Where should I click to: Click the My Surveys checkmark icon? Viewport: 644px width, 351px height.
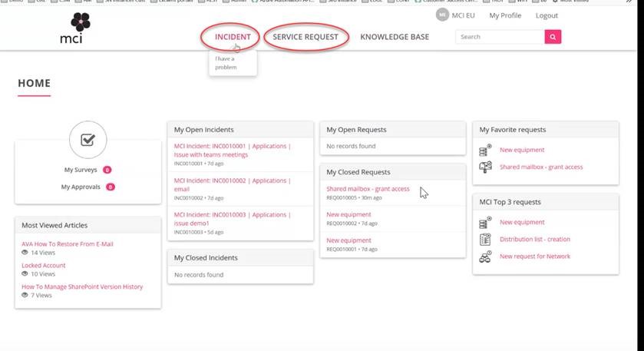pyautogui.click(x=88, y=140)
